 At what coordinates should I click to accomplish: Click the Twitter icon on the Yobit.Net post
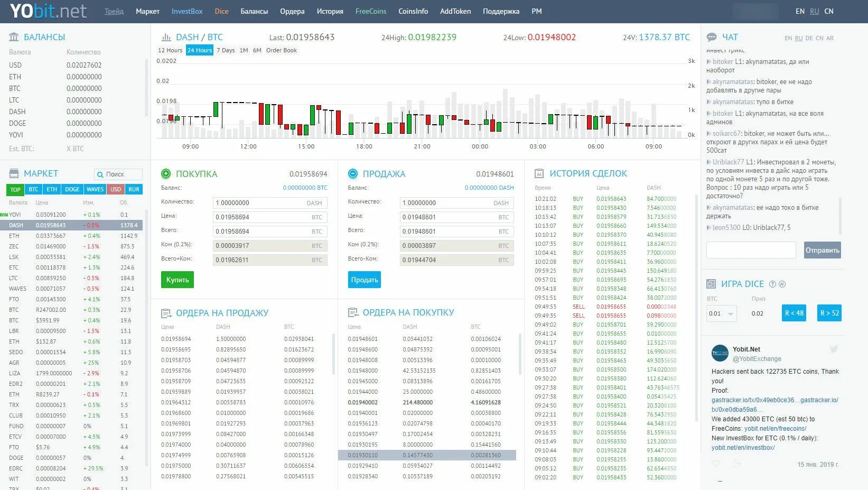click(x=834, y=349)
